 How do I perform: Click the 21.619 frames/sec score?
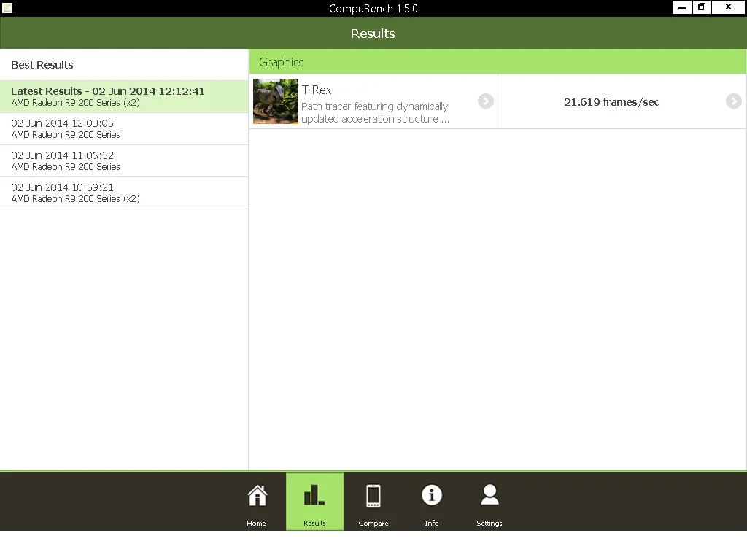[x=611, y=102]
